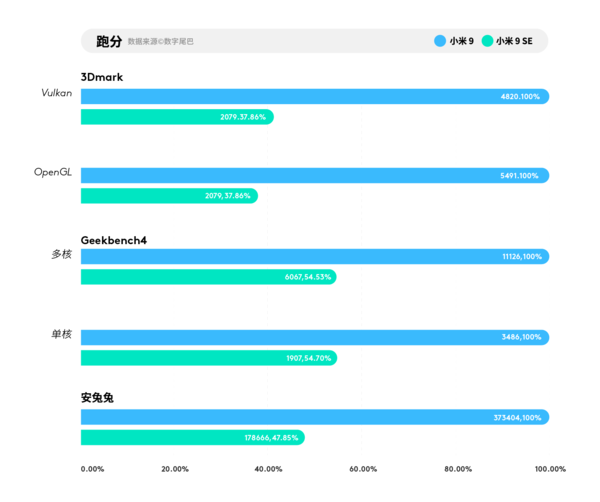Click the 单核 category label
The height and width of the screenshot is (502, 600).
[61, 334]
